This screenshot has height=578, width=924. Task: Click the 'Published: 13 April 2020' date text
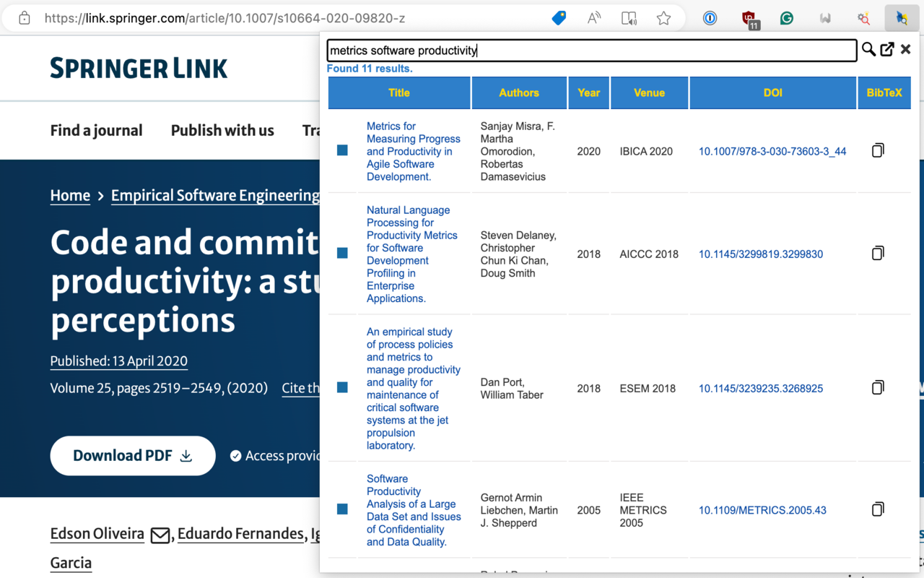tap(118, 361)
